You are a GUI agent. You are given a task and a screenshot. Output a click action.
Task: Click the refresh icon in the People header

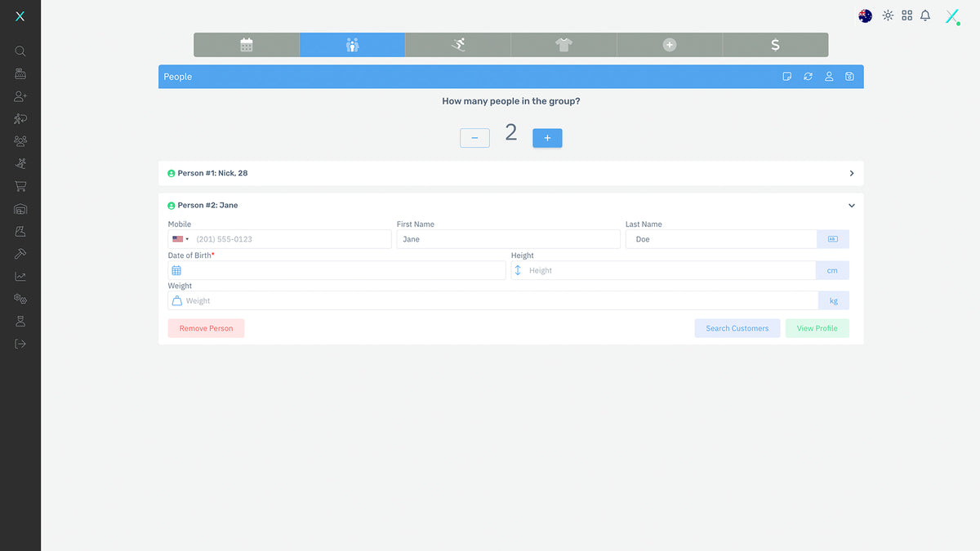tap(808, 77)
